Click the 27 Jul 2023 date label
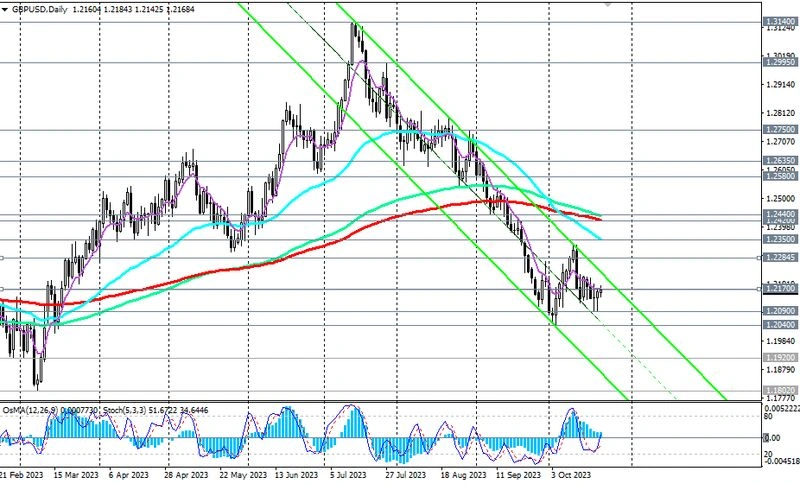Image resolution: width=800 pixels, height=485 pixels. [x=405, y=475]
